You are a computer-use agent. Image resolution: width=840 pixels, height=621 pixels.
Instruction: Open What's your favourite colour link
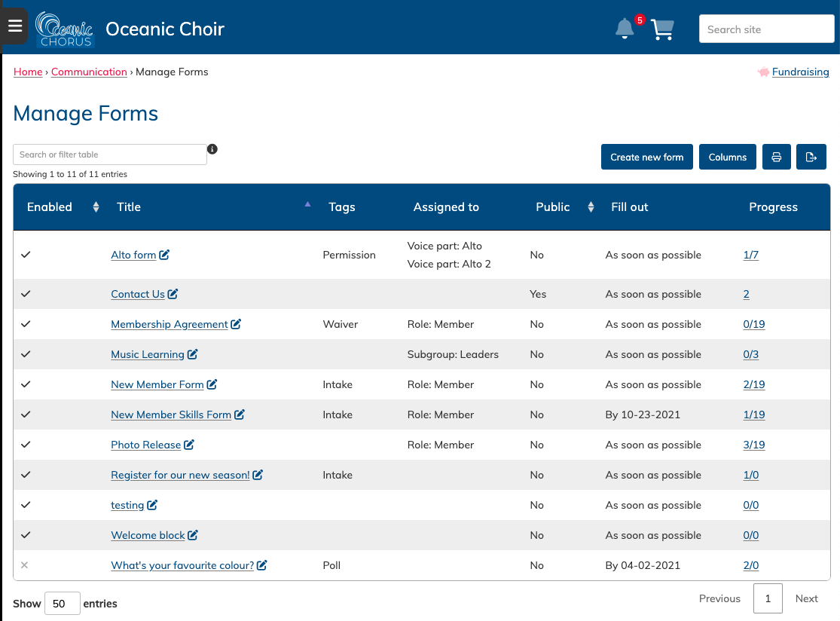coord(182,565)
